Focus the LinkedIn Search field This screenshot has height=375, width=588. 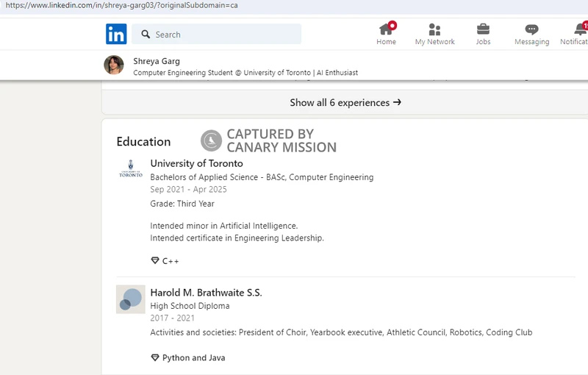[216, 34]
